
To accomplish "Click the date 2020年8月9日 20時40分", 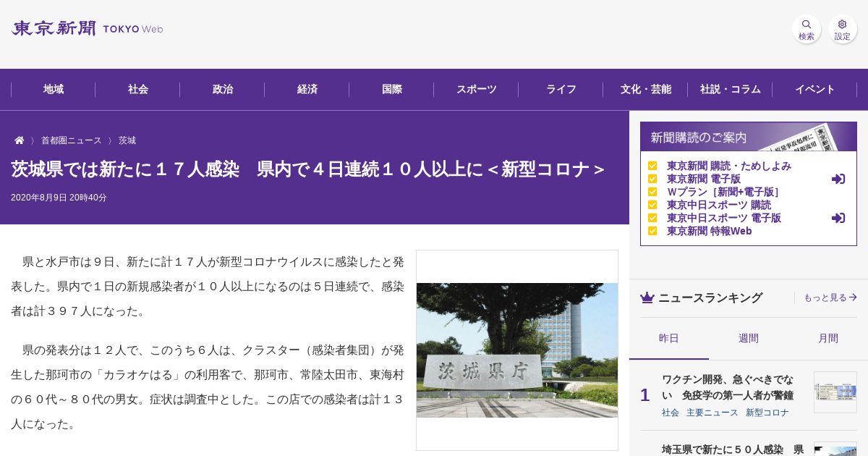I will pyautogui.click(x=59, y=198).
